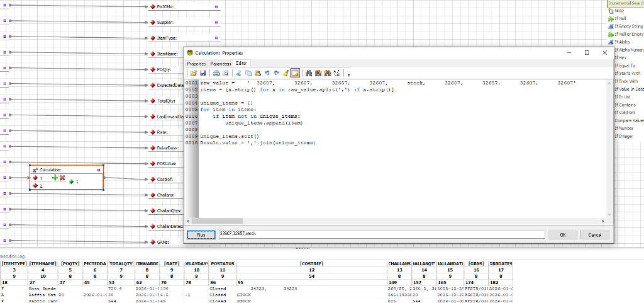Select the If Contains function
Screen dimensions: 644x303
[625, 105]
